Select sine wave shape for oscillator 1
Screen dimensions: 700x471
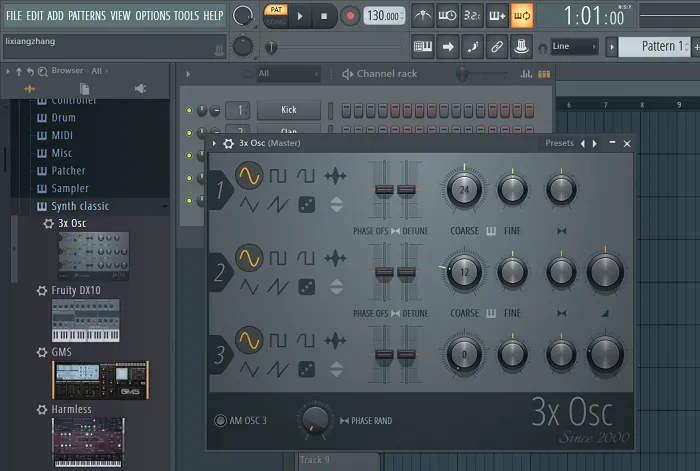point(249,175)
